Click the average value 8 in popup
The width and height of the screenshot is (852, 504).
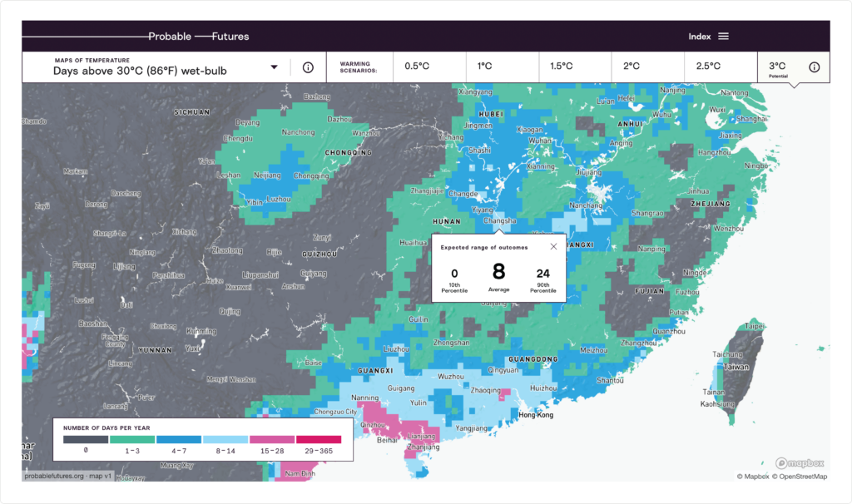pos(499,272)
